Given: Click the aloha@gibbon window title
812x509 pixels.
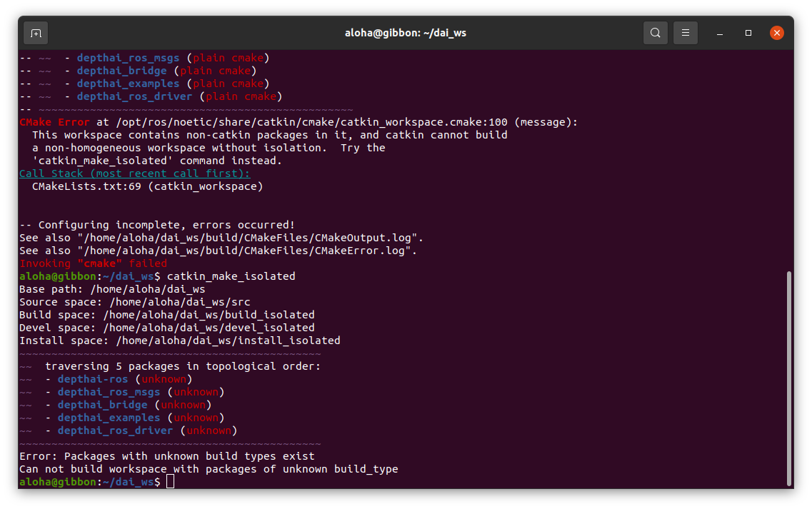Looking at the screenshot, I should pos(406,33).
